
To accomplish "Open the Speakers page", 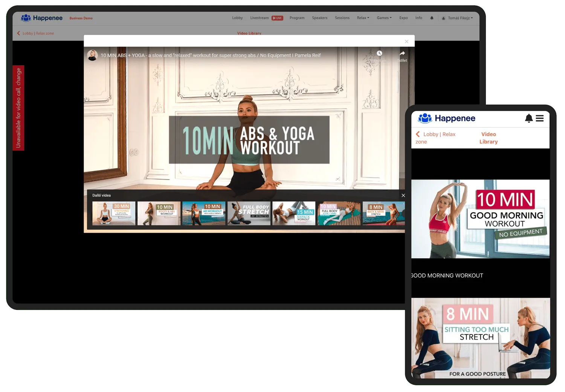I will [319, 18].
